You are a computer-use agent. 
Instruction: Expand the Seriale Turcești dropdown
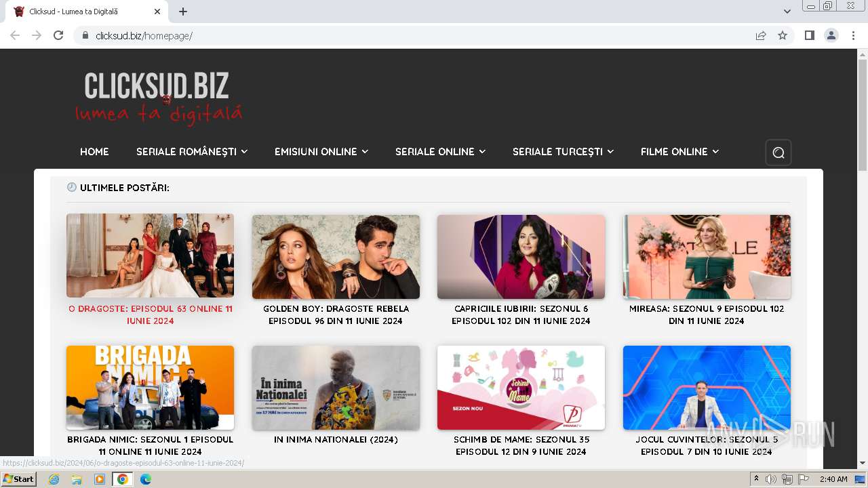click(563, 152)
